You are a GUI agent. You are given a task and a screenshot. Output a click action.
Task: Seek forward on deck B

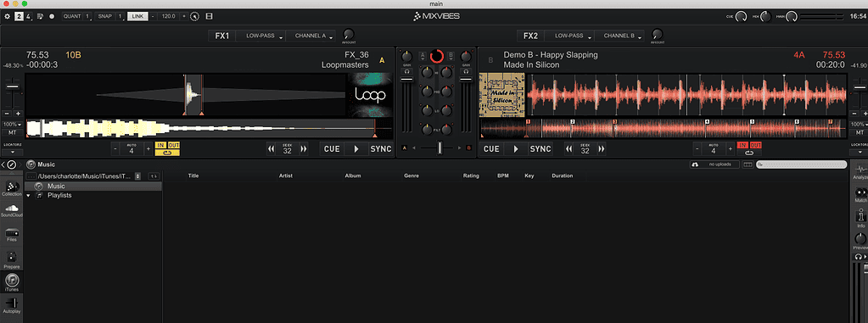click(602, 148)
